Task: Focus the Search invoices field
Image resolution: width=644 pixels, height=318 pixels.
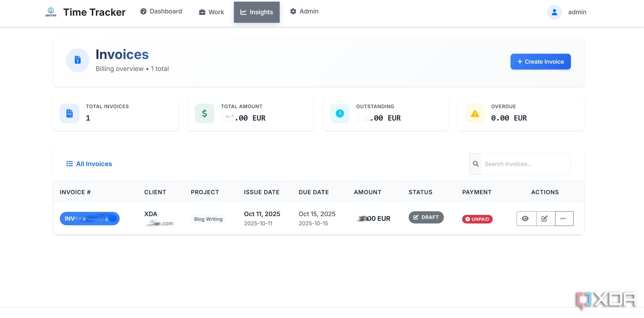Action: point(526,164)
